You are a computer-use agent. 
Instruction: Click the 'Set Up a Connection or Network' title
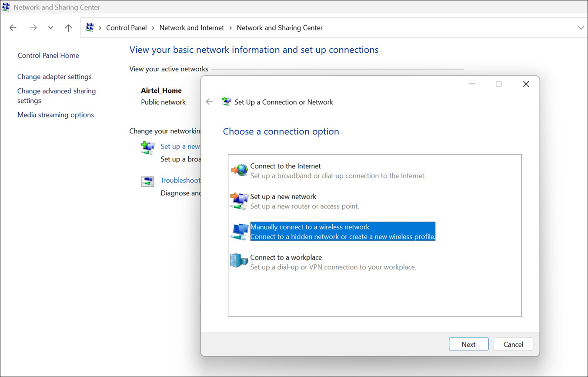coord(284,102)
